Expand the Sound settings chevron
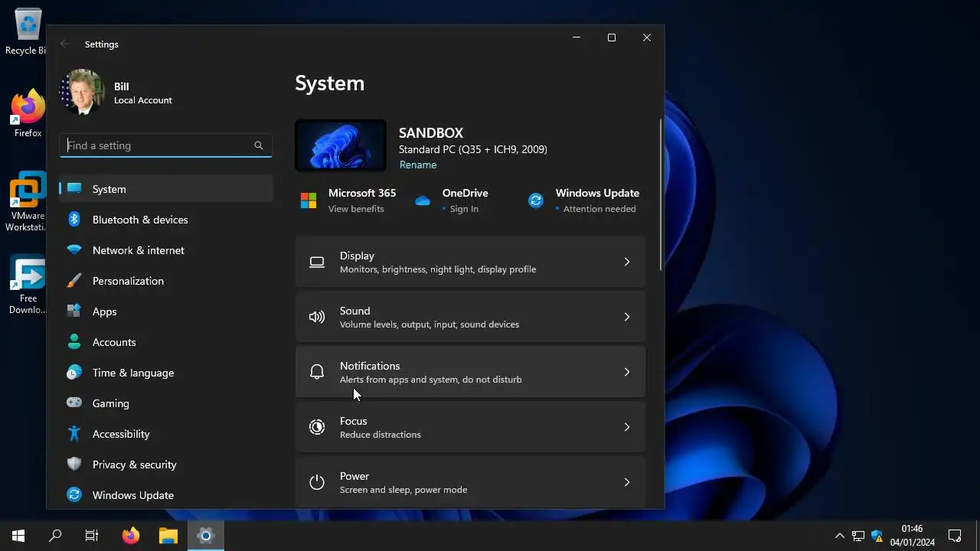 point(626,317)
